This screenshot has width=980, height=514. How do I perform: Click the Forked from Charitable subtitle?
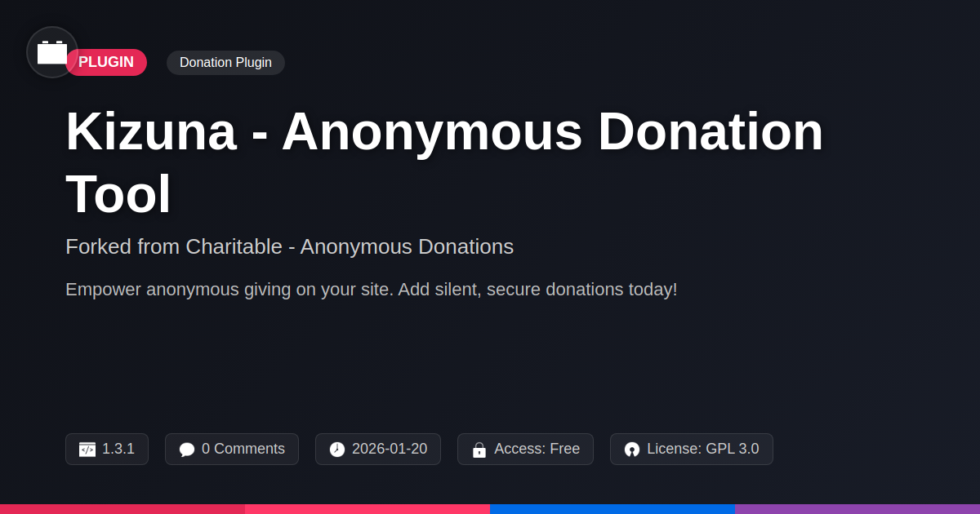click(289, 246)
